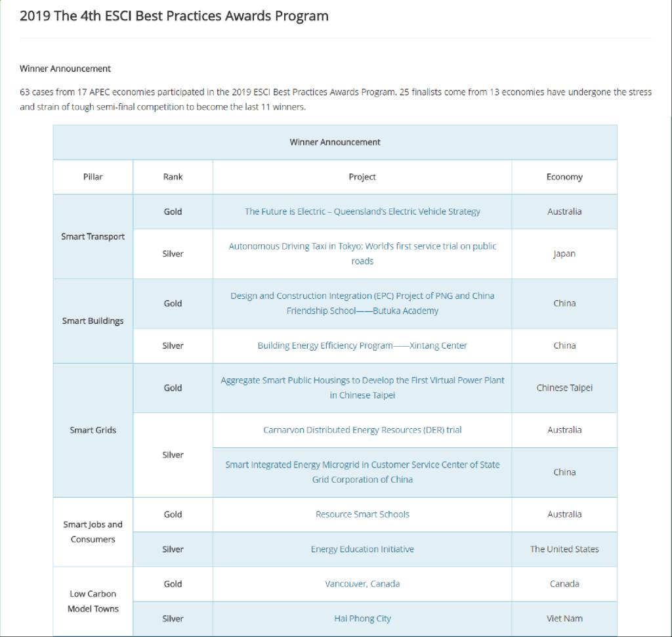The image size is (672, 637).
Task: Click the Smart Jobs and Consumers cell
Action: (x=93, y=532)
